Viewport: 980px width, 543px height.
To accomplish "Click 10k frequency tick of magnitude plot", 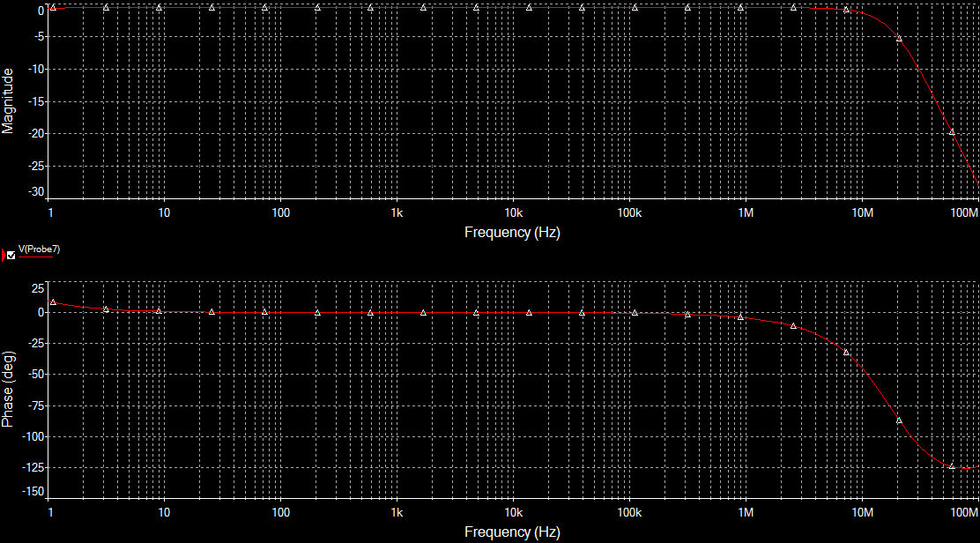I will pyautogui.click(x=513, y=213).
